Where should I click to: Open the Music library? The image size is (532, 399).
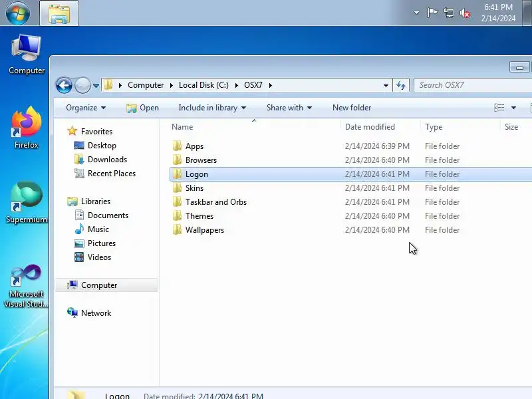tap(98, 229)
